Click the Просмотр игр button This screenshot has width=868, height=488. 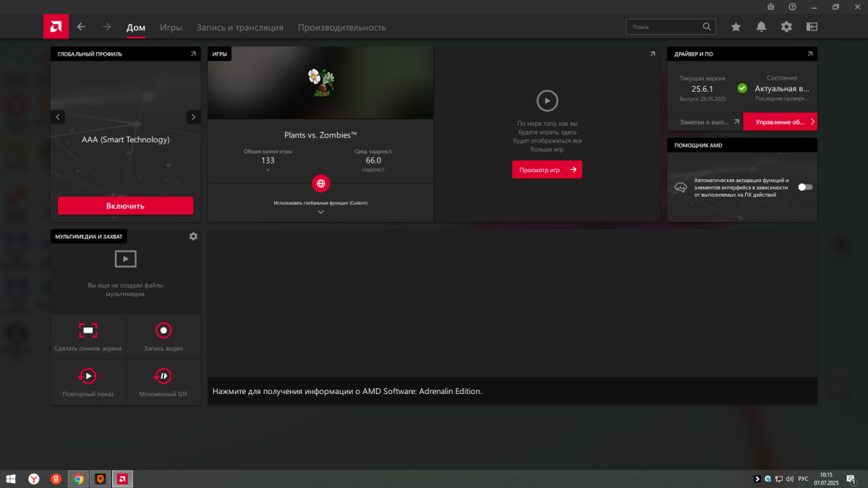click(547, 169)
